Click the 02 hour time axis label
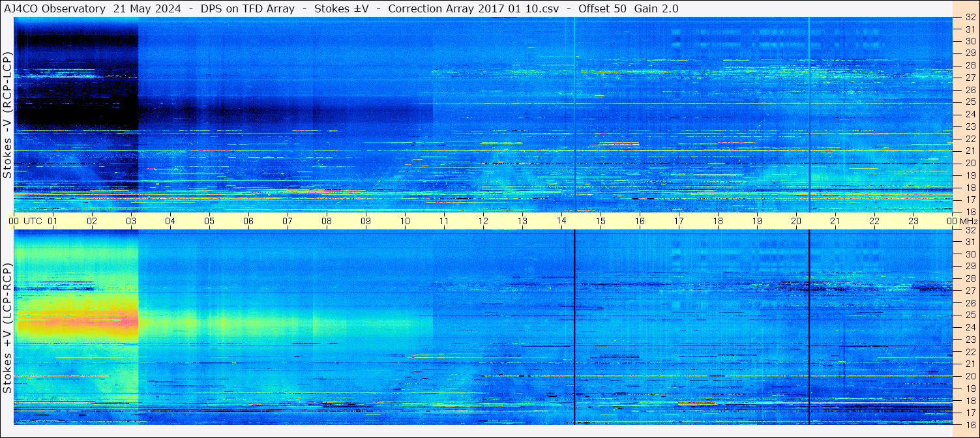The width and height of the screenshot is (980, 438). click(x=92, y=221)
